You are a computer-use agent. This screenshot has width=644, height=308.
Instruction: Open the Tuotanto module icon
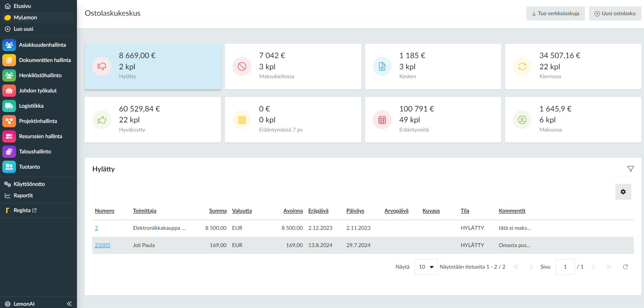(x=9, y=167)
